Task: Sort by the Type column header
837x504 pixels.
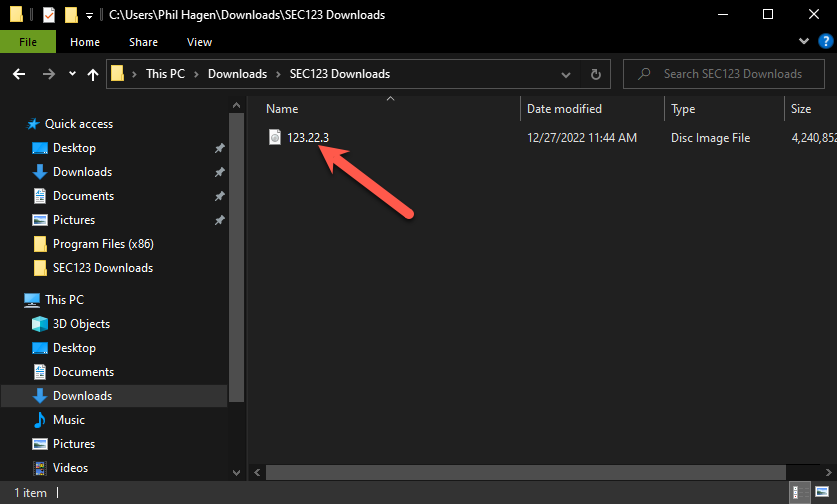Action: tap(683, 109)
